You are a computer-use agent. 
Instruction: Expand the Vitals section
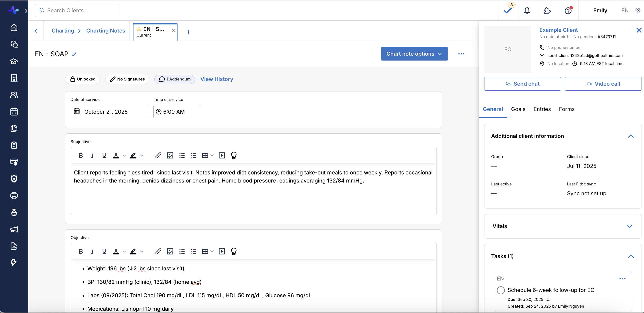[629, 226]
